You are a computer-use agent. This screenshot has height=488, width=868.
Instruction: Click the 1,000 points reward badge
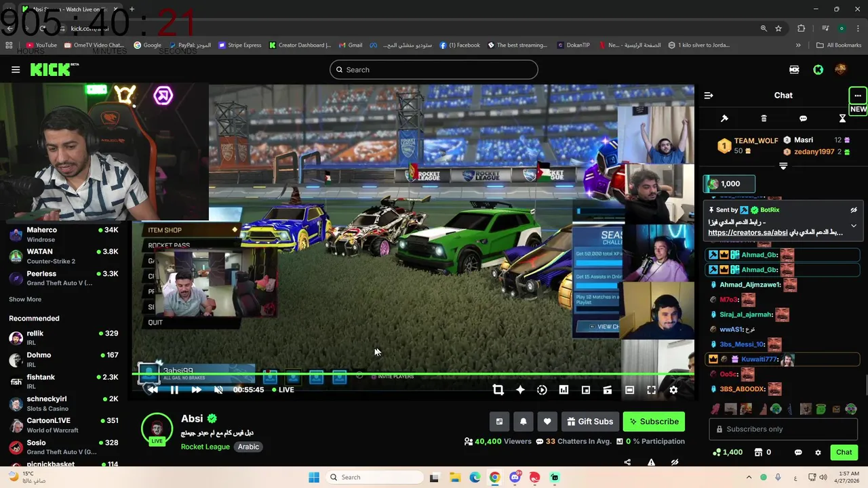[x=729, y=184]
